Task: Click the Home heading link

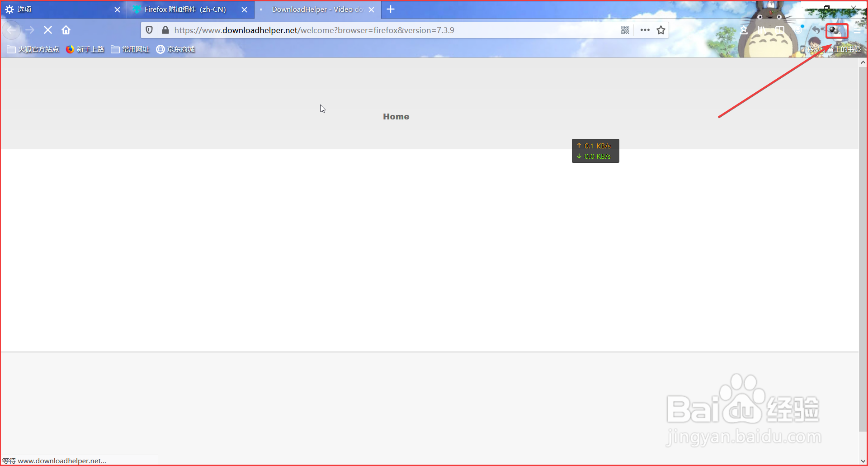Action: [396, 117]
